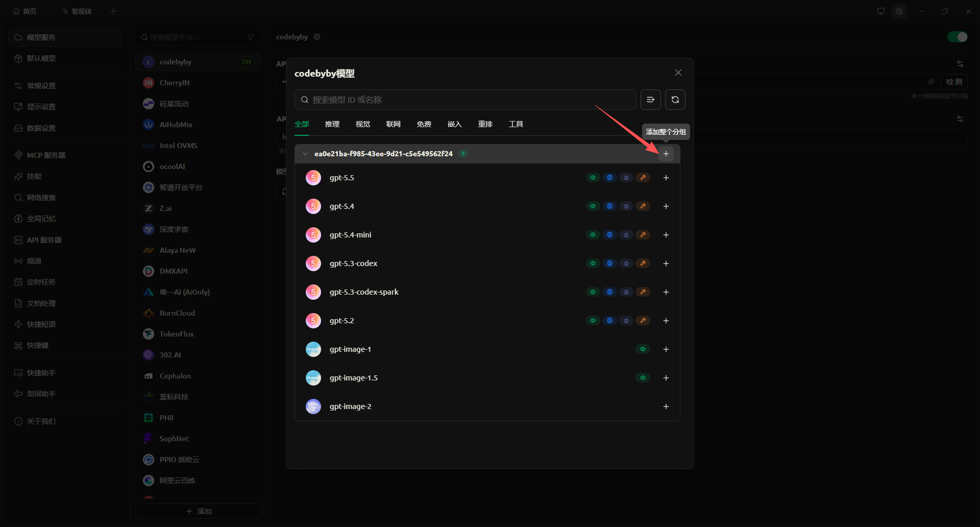
Task: Open the 默认模型 settings section
Action: (65, 58)
